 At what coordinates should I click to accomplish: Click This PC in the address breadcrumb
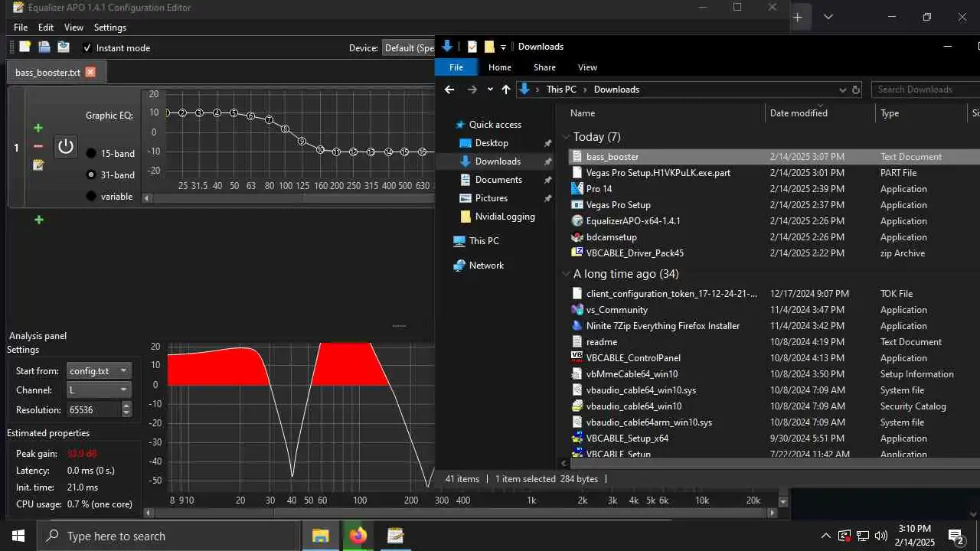561,90
